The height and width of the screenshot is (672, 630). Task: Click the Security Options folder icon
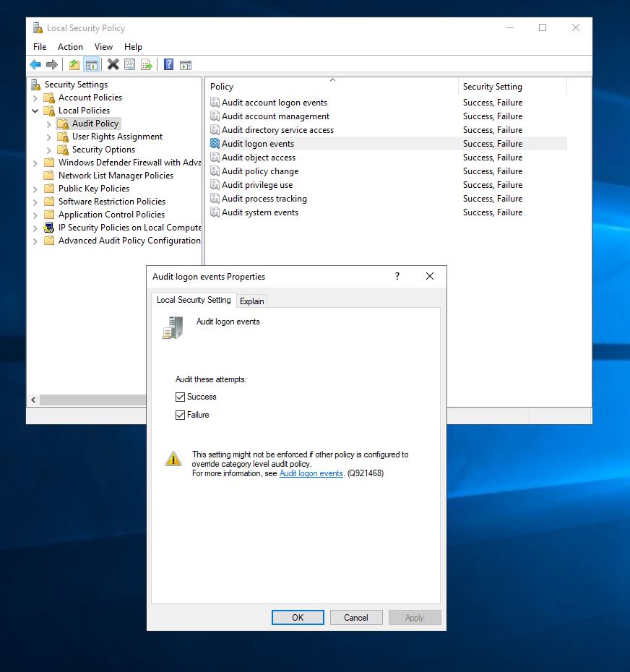(63, 150)
